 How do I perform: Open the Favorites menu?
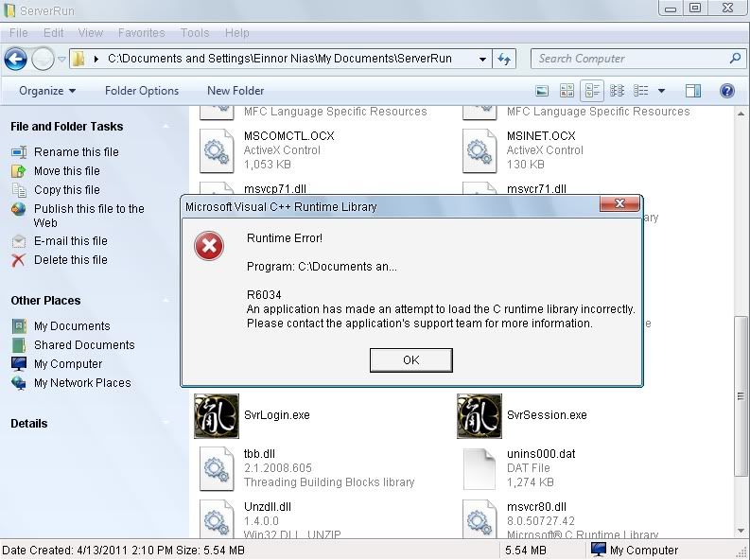tap(141, 32)
